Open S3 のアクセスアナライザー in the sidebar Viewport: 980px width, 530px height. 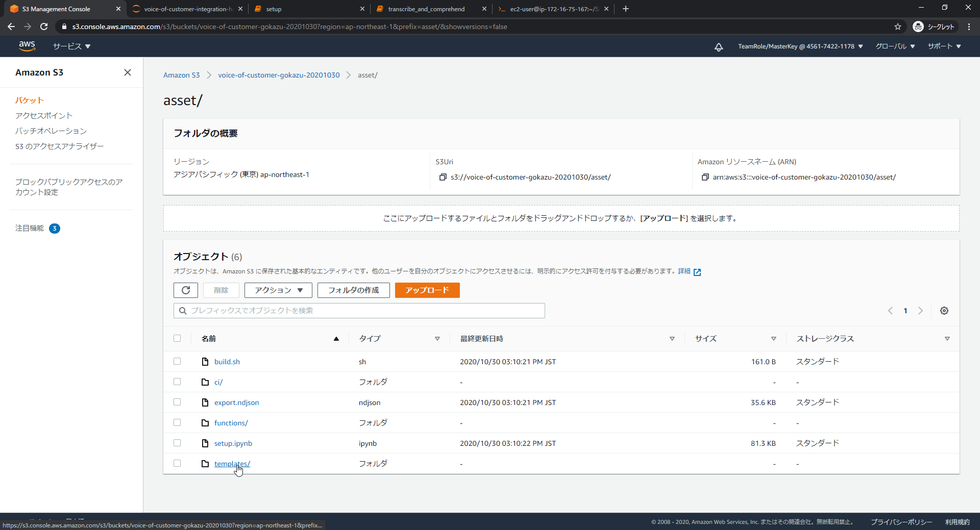[x=60, y=146]
